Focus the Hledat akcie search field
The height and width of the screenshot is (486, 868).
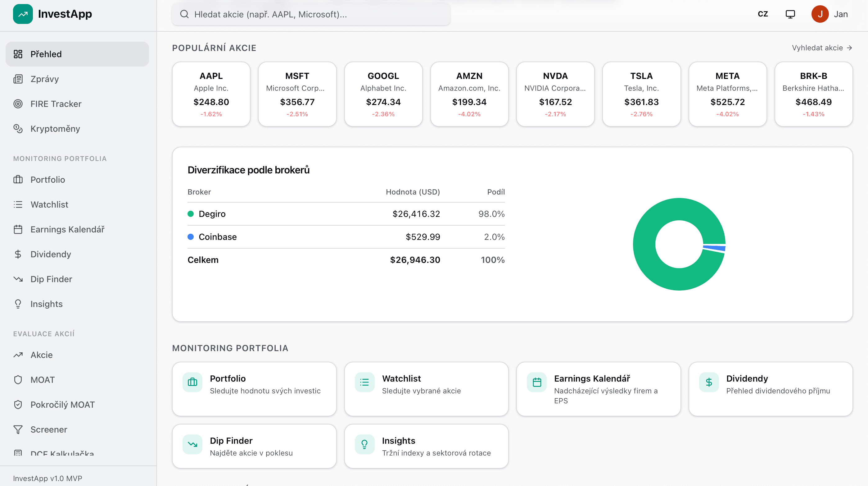coord(311,14)
